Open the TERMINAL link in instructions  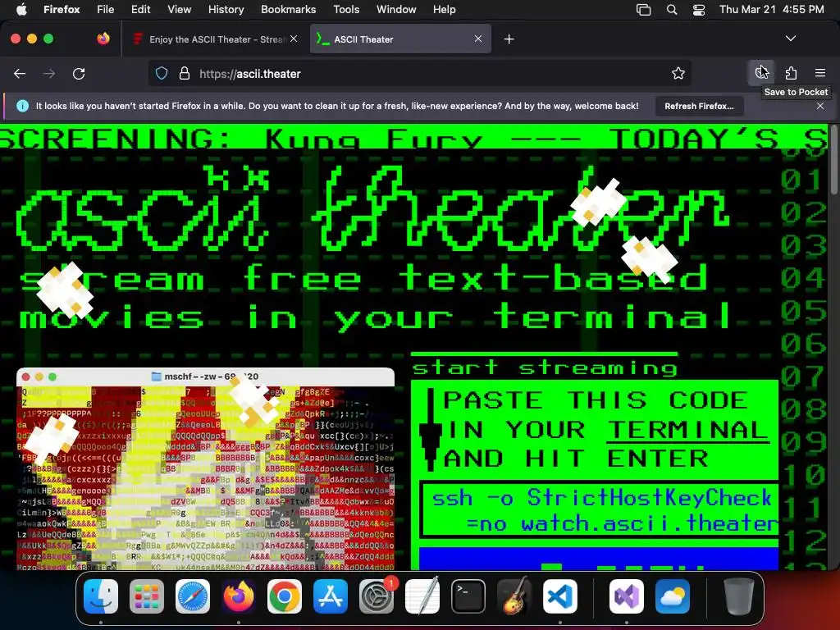pyautogui.click(x=687, y=430)
